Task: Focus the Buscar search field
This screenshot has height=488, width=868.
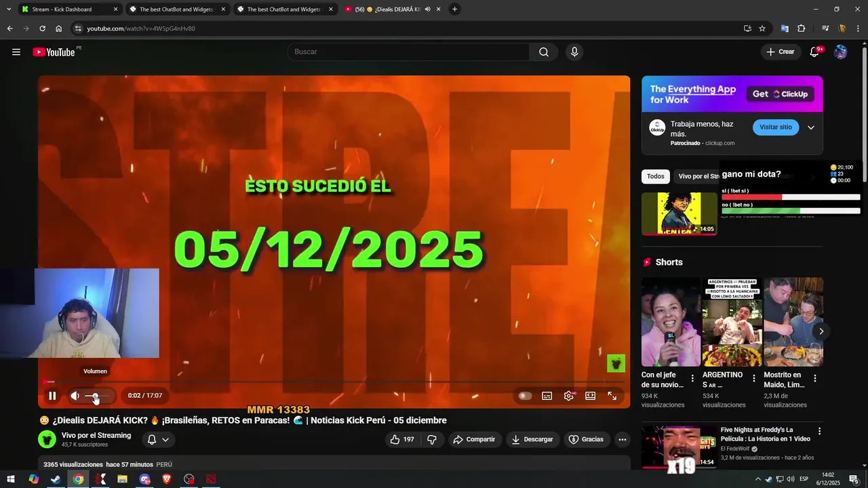Action: click(408, 52)
